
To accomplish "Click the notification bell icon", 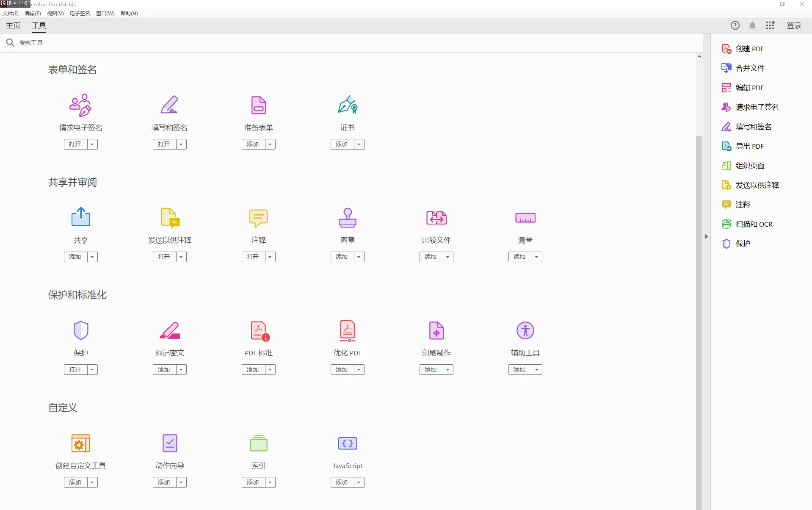I will click(x=752, y=26).
